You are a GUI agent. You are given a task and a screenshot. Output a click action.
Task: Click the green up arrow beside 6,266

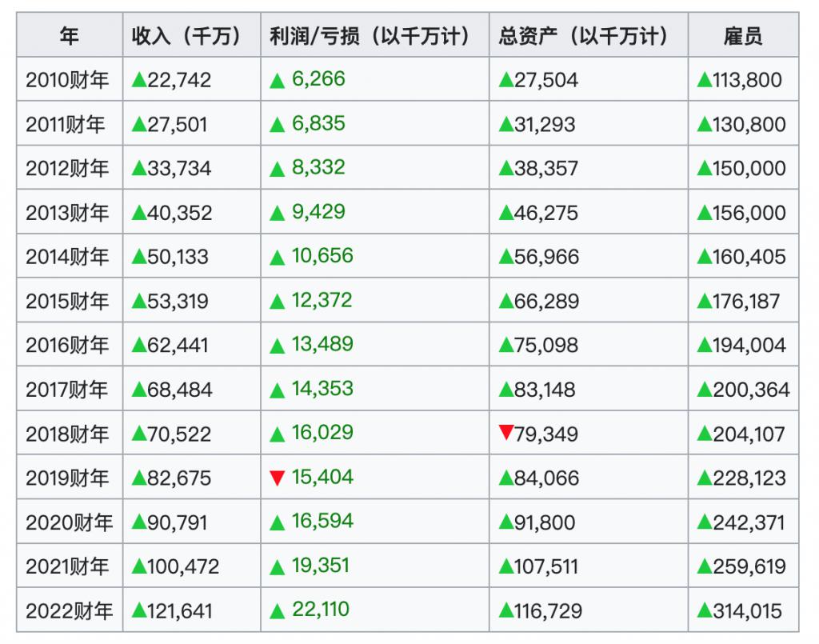coord(278,81)
